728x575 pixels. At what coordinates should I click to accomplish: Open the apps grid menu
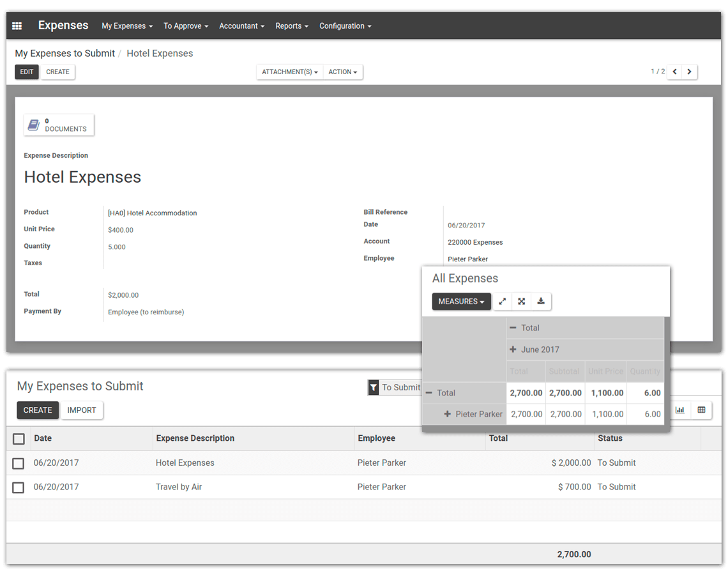pos(17,26)
